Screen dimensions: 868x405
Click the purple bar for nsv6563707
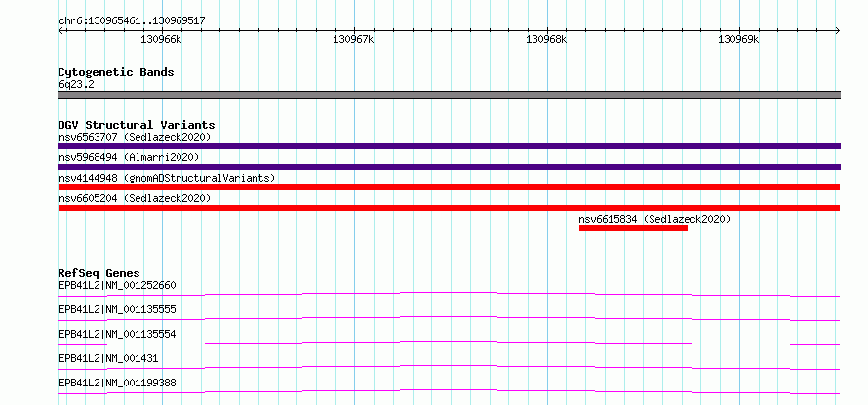click(x=449, y=146)
